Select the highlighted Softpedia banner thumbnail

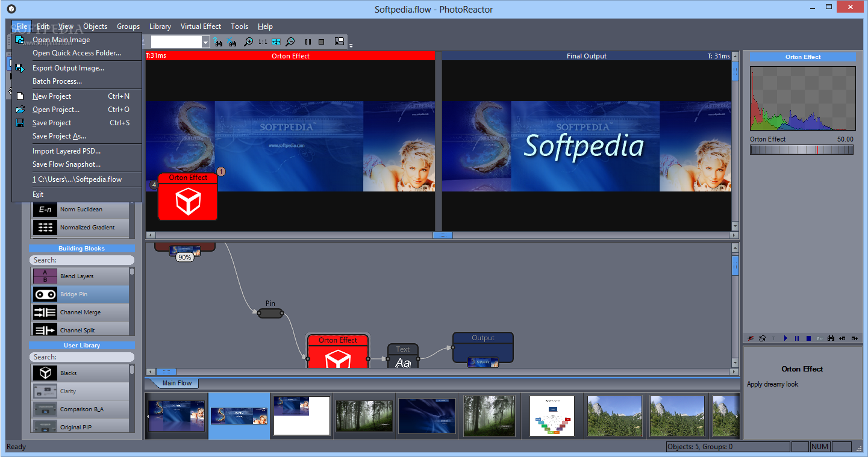[x=239, y=415]
